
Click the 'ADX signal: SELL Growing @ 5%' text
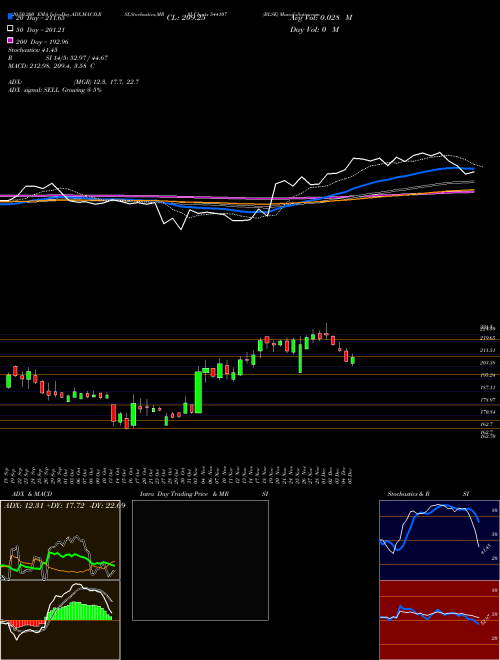[x=55, y=90]
